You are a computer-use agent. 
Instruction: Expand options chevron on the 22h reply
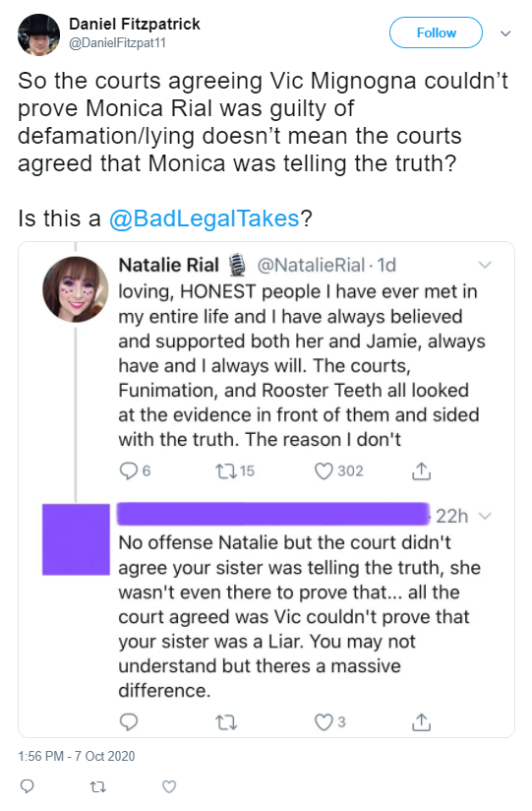click(485, 516)
